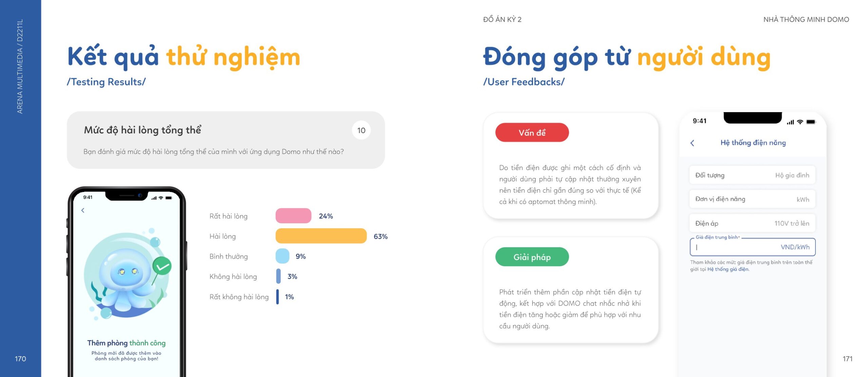Tap back arrow on black phone mockup
Screen dimensions: 868x377
[x=83, y=210]
